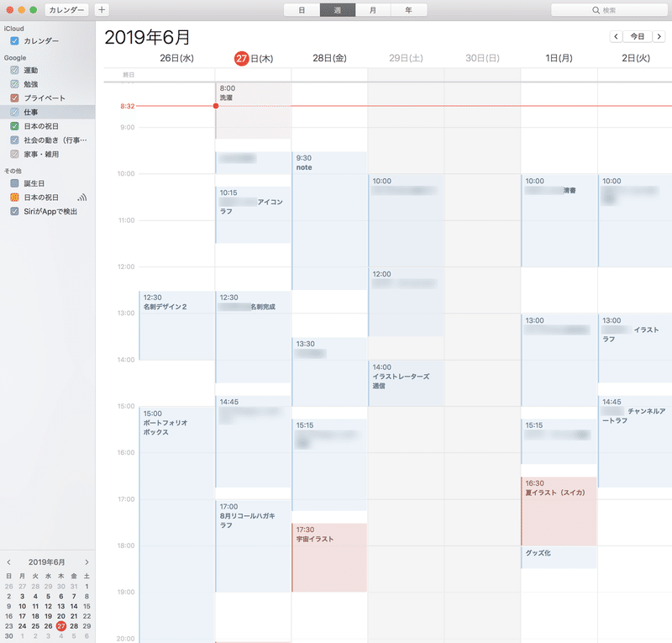Screen dimensions: 672x643
Task: Toggle orange 日本の祝日 subscribed calendar checkbox
Action: 14,198
